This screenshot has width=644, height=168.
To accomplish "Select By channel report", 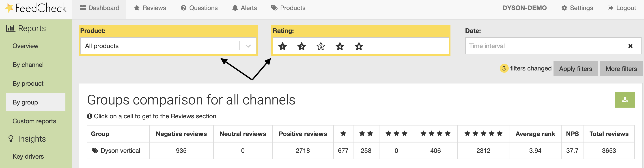I will [28, 65].
